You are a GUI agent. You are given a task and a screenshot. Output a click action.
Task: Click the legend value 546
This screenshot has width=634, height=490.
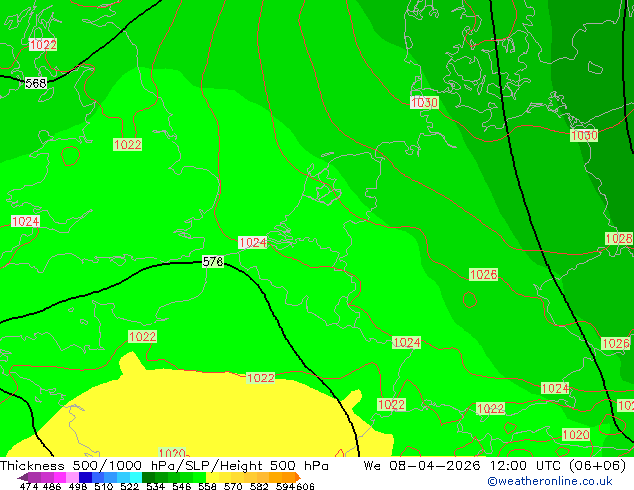182,486
